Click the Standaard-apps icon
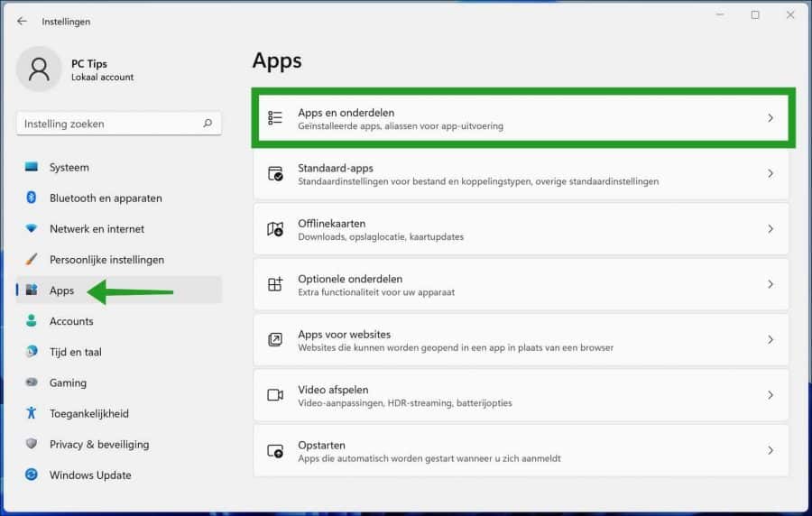The width and height of the screenshot is (812, 516). [x=275, y=173]
